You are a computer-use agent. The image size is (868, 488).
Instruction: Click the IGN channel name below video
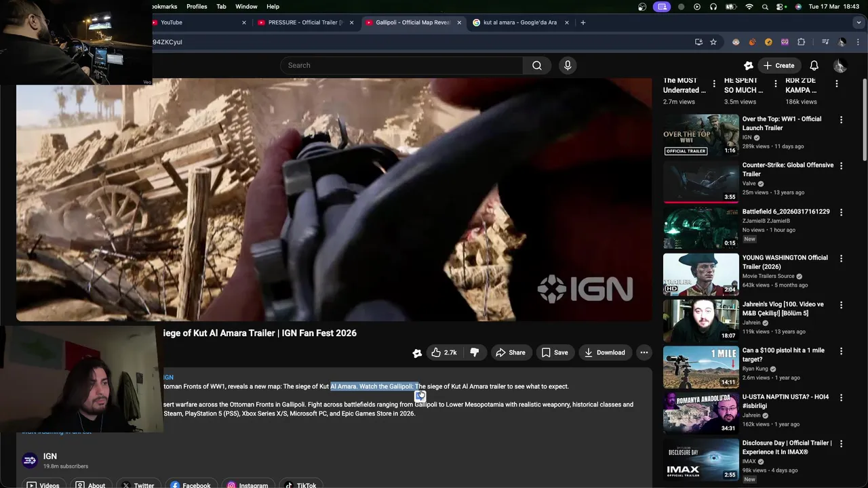pyautogui.click(x=50, y=456)
